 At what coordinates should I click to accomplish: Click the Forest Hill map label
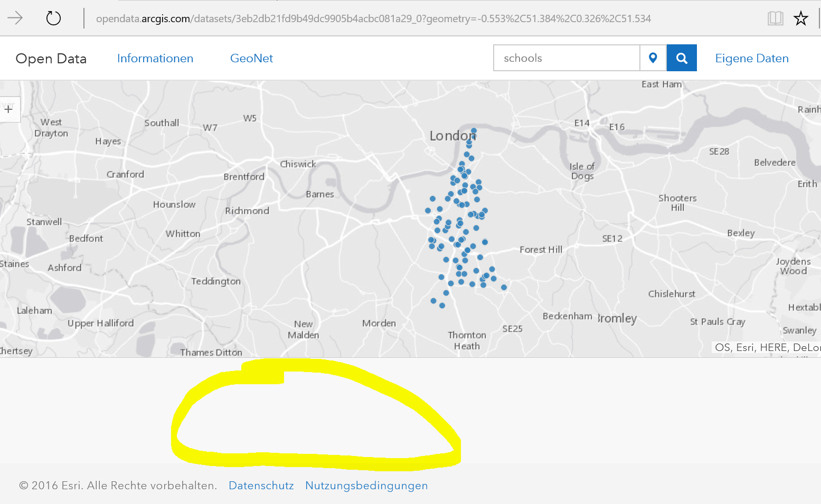tap(541, 250)
